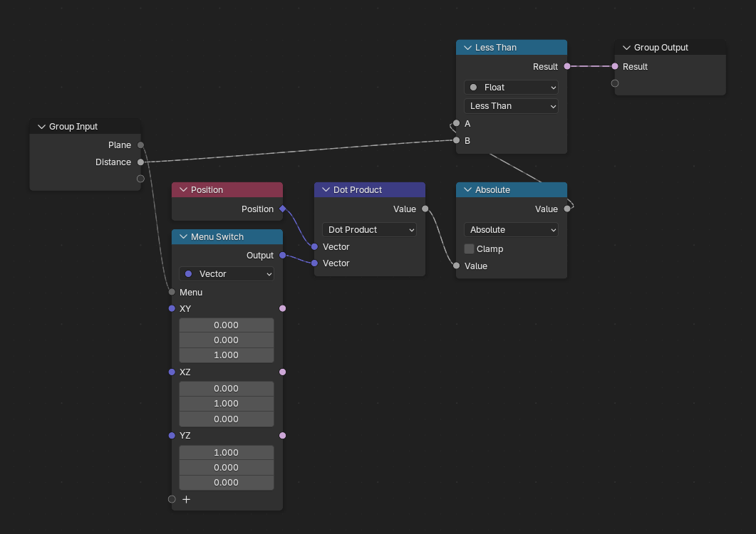
Task: Click the XZ vector input socket
Action: point(172,372)
